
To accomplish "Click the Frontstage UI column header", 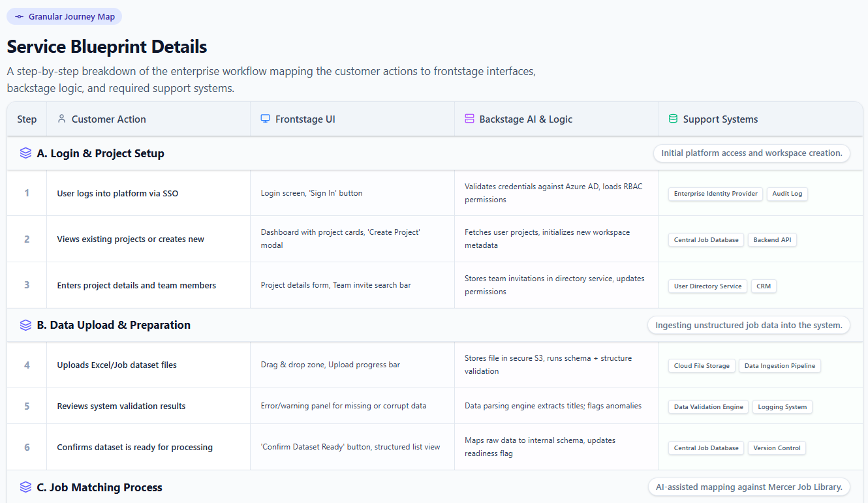I will click(352, 119).
